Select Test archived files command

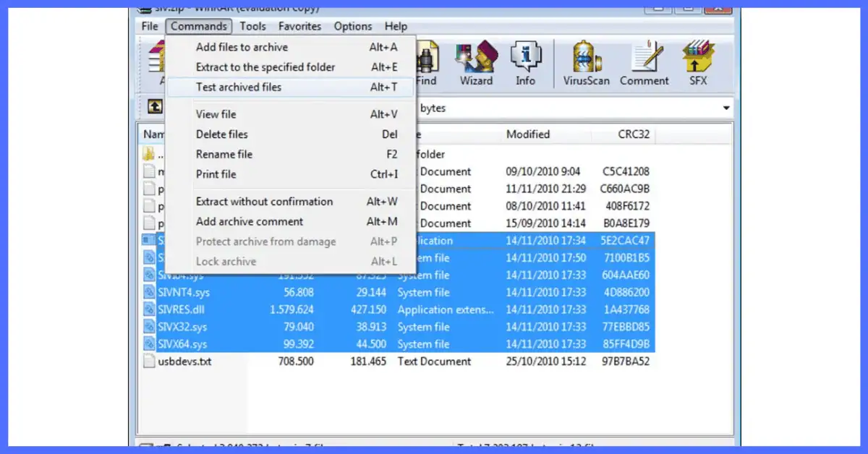(x=291, y=87)
